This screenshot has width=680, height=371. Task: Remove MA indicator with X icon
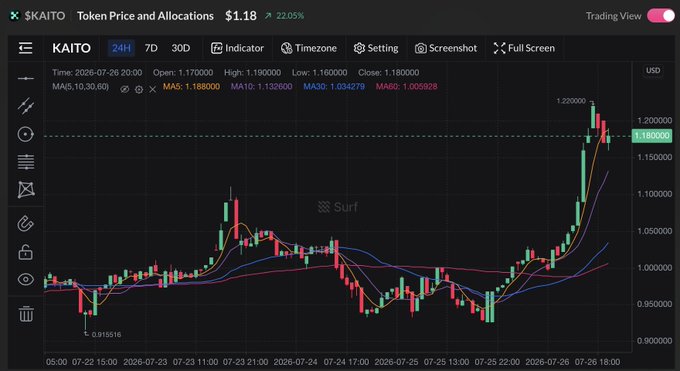point(153,89)
